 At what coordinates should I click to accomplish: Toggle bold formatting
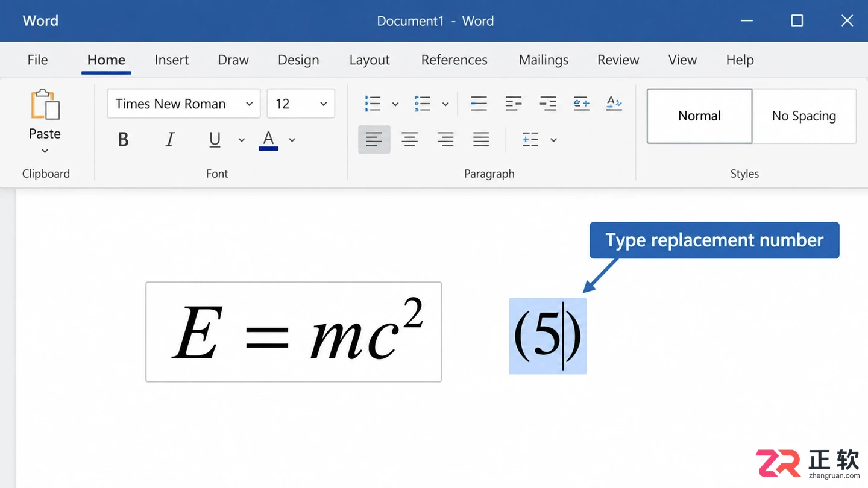click(x=123, y=140)
